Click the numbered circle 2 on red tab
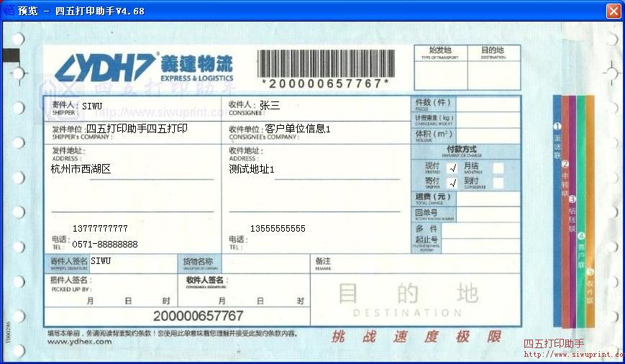This screenshot has height=364, width=625. coord(565,164)
